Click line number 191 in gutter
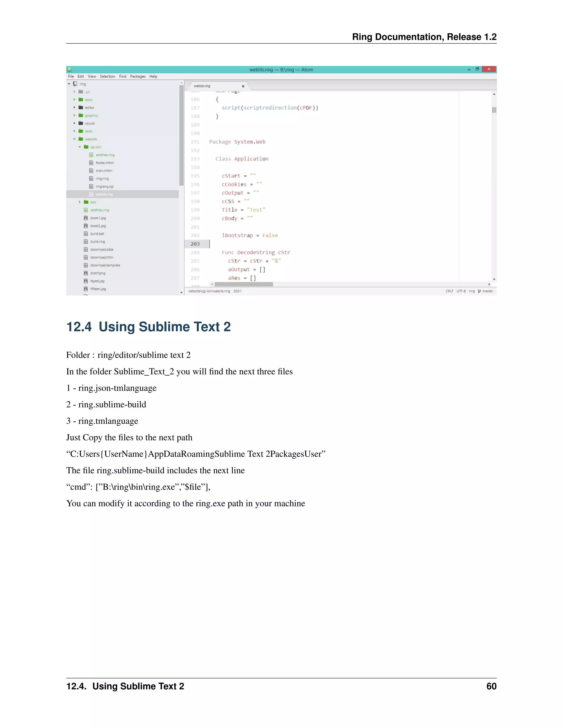Viewport: 563px width, 728px height. click(x=195, y=142)
